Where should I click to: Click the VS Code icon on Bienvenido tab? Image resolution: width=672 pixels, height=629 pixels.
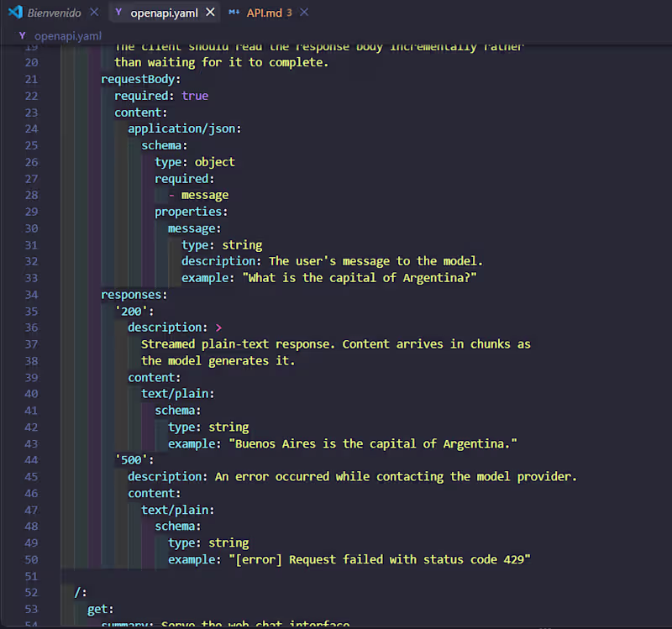click(x=15, y=12)
